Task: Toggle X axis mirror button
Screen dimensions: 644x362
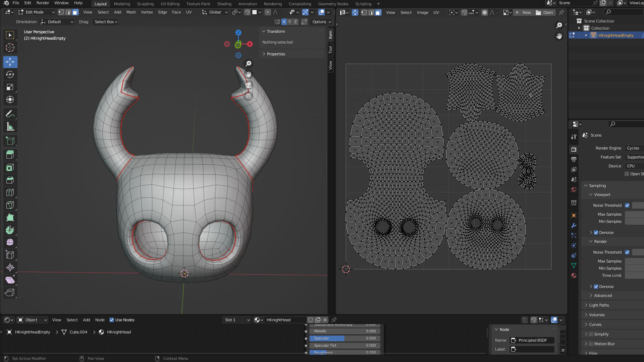Action: 284,22
